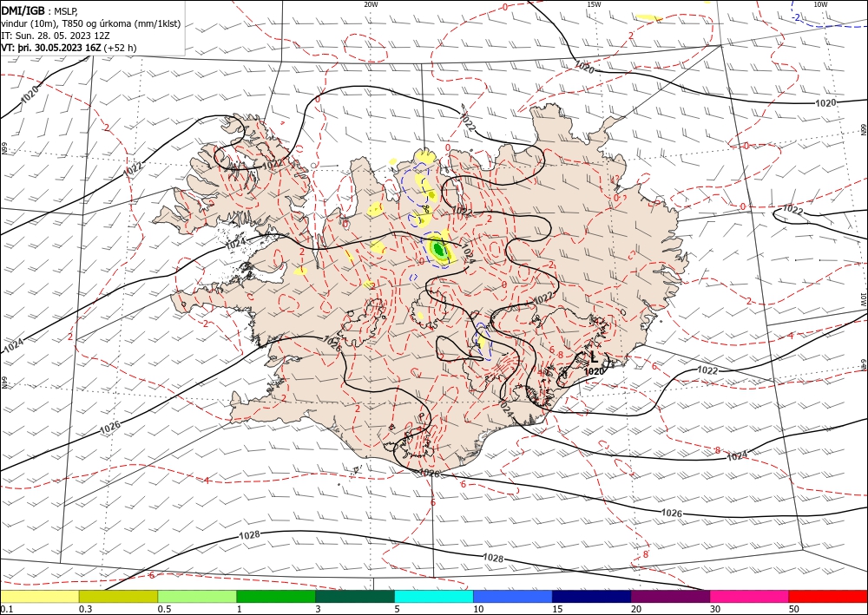The height and width of the screenshot is (615, 868).
Task: Click the navy 15 mm legend swatch
Action: click(592, 596)
